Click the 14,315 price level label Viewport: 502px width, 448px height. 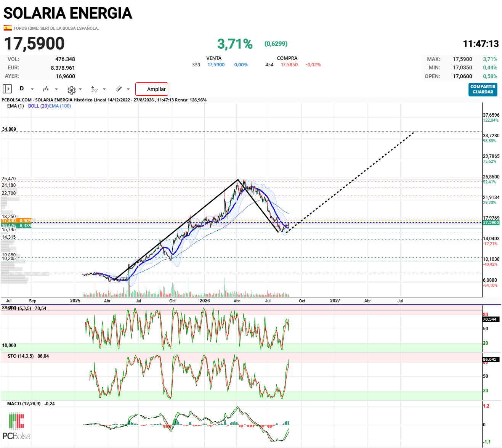(9, 237)
